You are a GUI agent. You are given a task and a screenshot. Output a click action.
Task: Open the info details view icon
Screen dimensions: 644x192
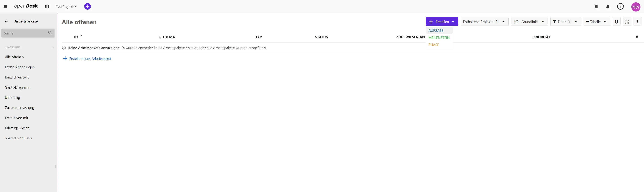616,22
